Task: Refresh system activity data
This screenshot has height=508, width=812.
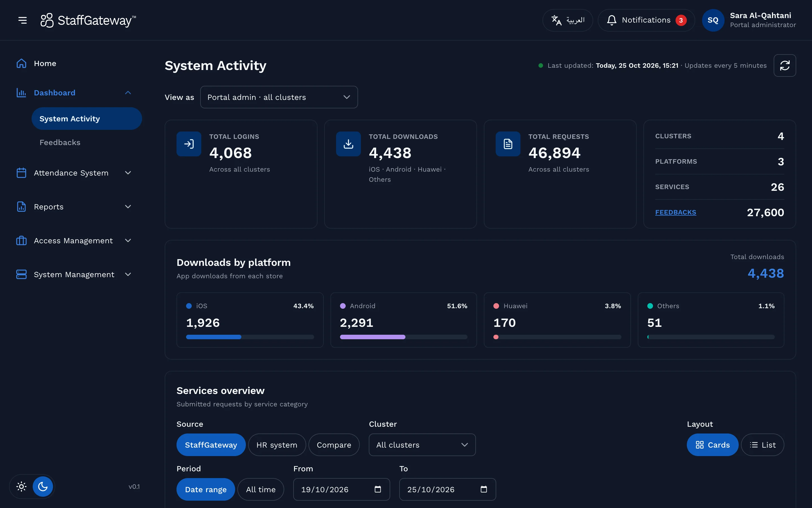Action: [784, 65]
